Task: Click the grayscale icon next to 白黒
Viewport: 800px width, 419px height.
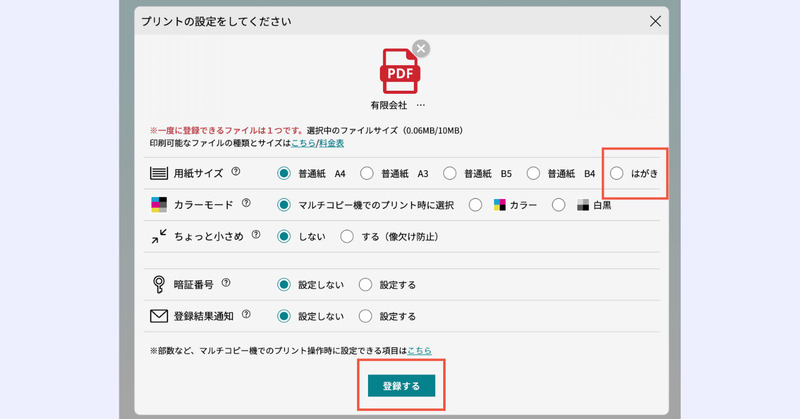Action: (583, 205)
